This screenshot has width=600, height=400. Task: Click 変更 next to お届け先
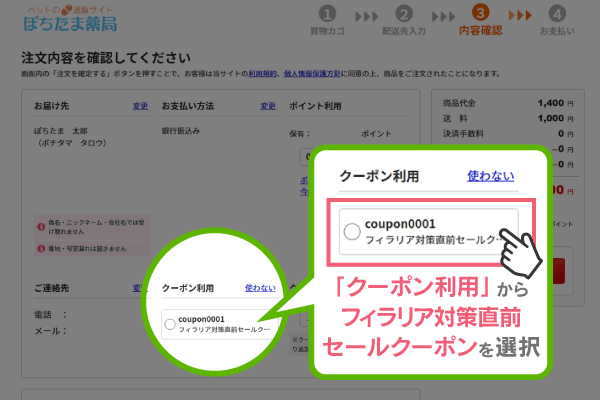pos(140,106)
